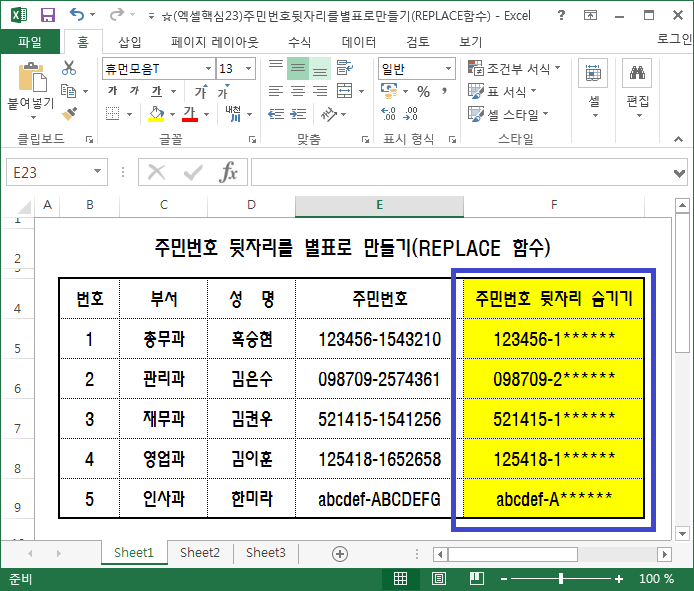Screen dimensions: 694x591
Task: Click the Increase Indent icon
Action: coord(298,114)
